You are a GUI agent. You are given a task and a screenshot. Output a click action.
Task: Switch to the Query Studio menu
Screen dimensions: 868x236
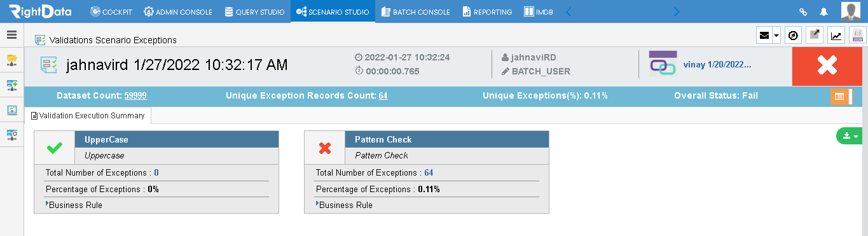point(254,11)
